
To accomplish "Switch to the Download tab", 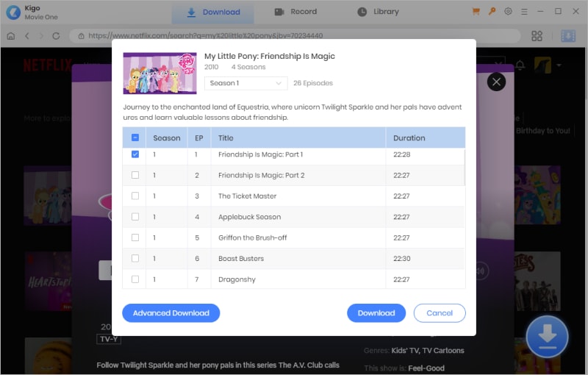I will tap(213, 12).
